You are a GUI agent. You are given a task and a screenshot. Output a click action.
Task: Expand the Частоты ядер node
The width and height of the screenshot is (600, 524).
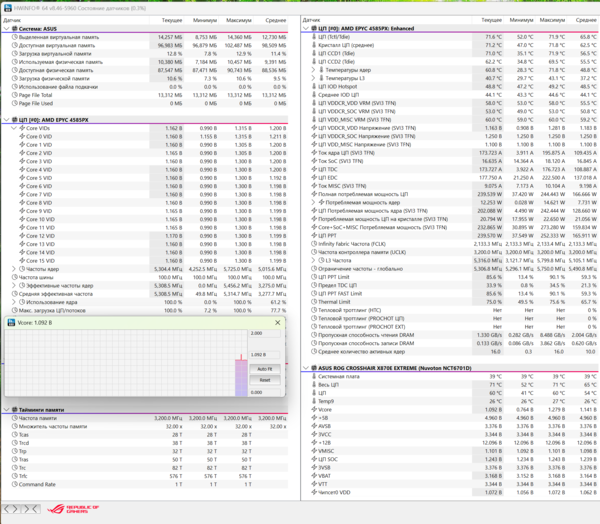14,269
